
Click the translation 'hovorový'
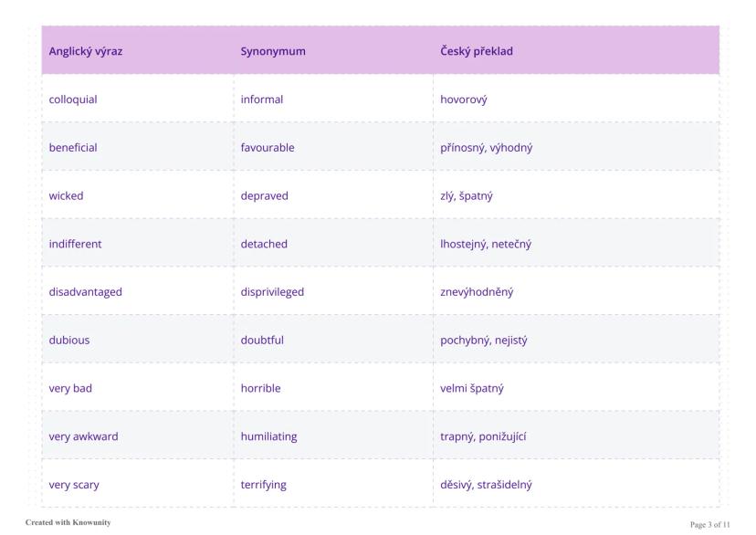pyautogui.click(x=464, y=100)
